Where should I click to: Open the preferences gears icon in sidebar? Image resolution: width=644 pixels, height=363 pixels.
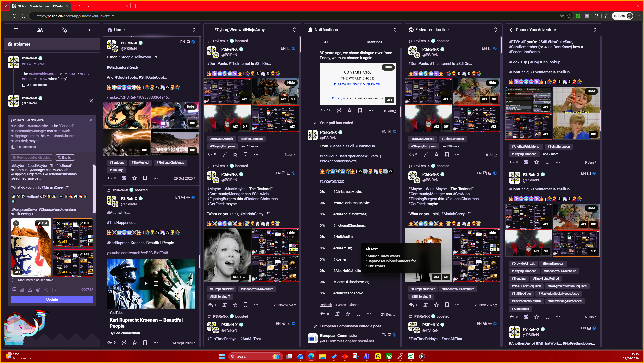[64, 30]
